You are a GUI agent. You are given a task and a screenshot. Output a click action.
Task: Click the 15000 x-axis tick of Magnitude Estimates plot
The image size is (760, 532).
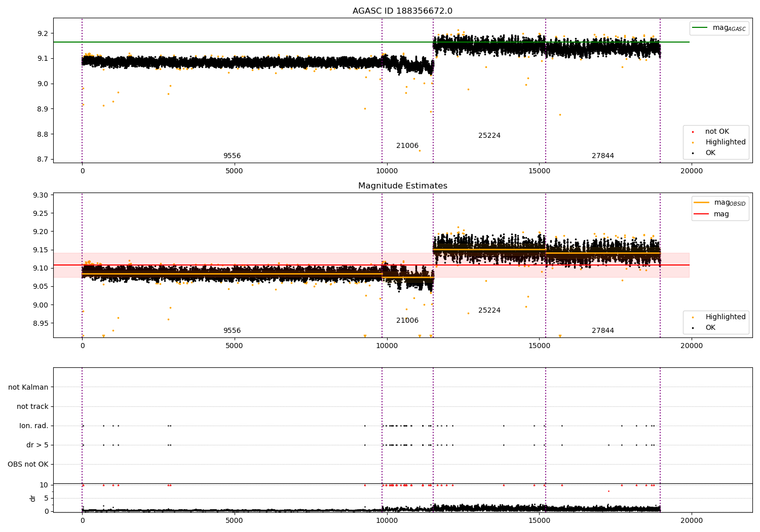point(540,346)
